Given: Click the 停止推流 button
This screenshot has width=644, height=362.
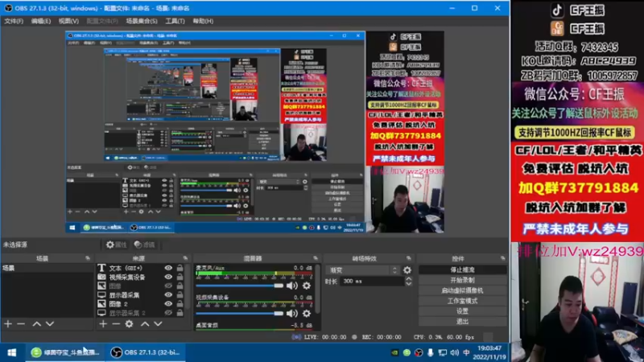Looking at the screenshot, I should tap(462, 269).
